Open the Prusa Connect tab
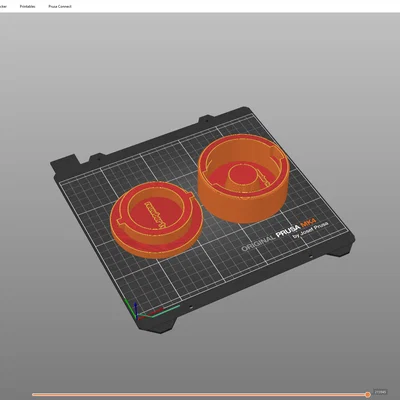400x400 pixels. click(x=60, y=6)
